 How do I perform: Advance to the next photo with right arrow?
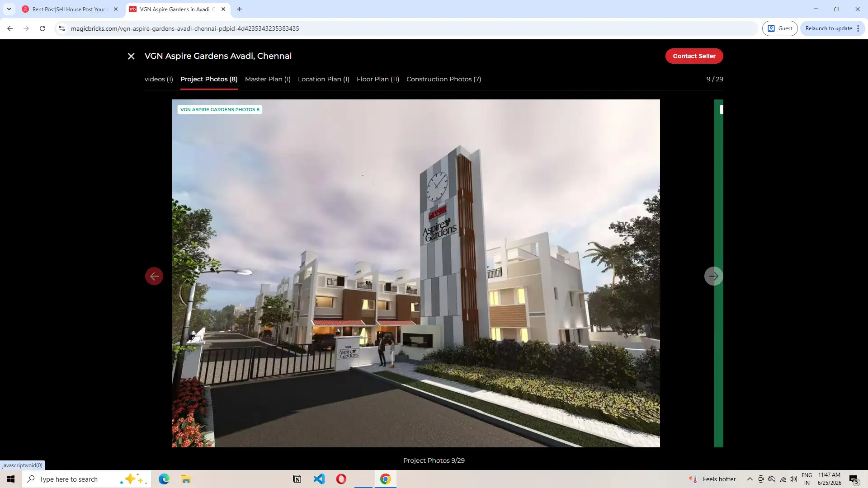713,276
